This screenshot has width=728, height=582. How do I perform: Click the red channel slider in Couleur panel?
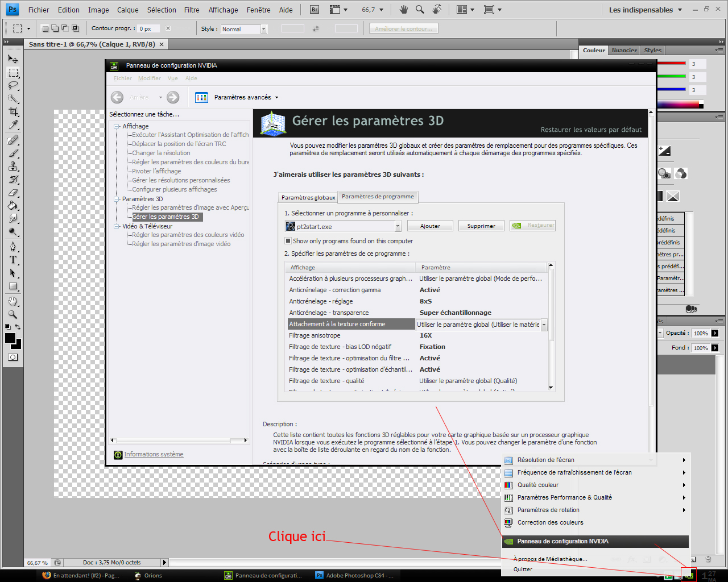click(671, 64)
